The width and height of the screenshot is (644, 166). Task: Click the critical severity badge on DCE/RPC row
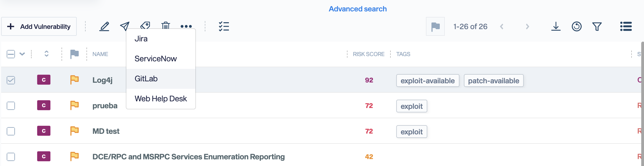[x=44, y=156]
